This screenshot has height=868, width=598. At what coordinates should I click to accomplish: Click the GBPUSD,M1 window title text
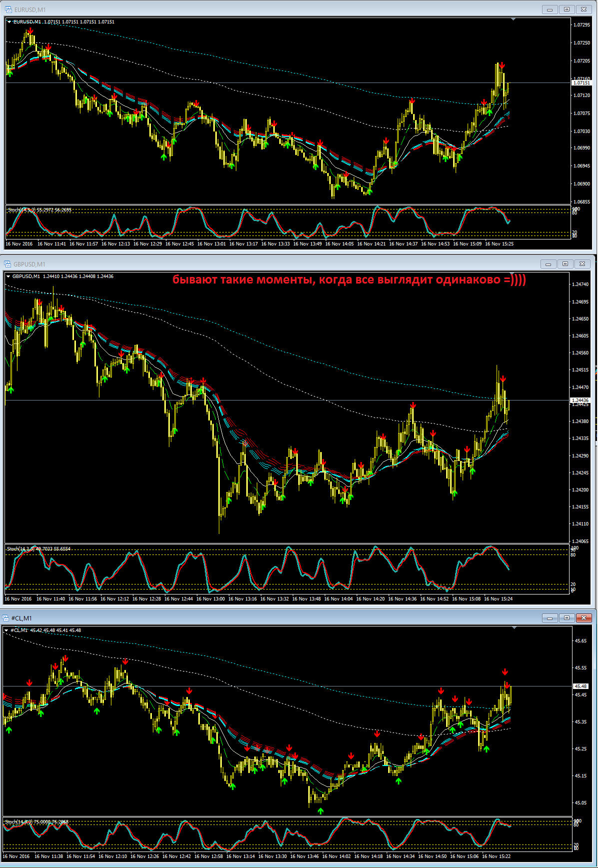click(29, 264)
